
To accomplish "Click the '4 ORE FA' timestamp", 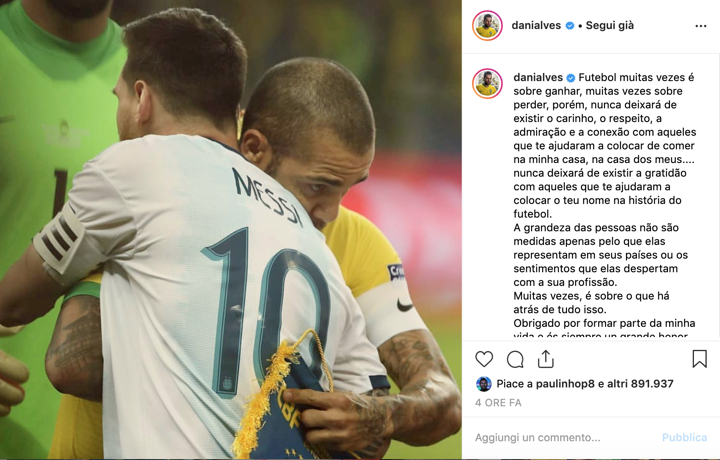I will tap(498, 403).
